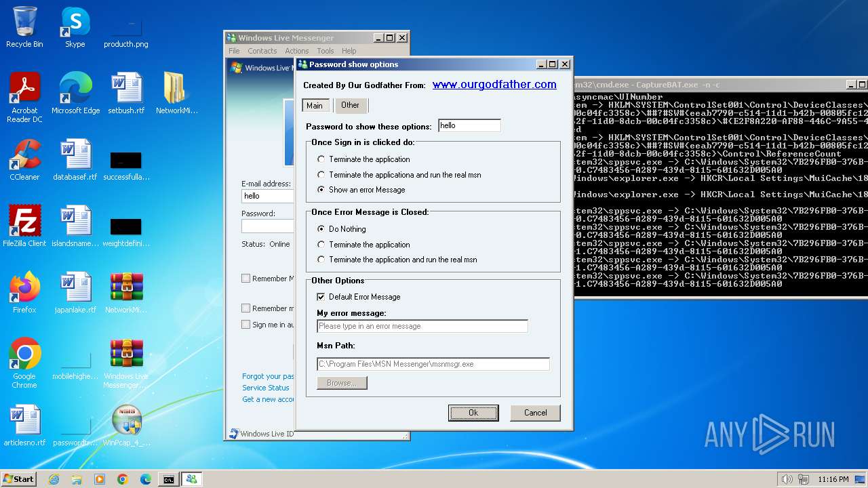Open File Explorer from taskbar
868x488 pixels.
pos(77,479)
